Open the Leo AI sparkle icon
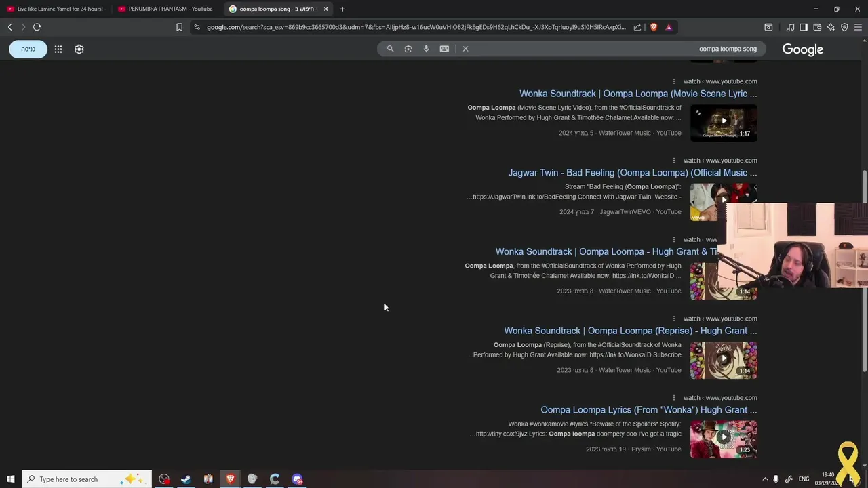The image size is (868, 488). 831,27
